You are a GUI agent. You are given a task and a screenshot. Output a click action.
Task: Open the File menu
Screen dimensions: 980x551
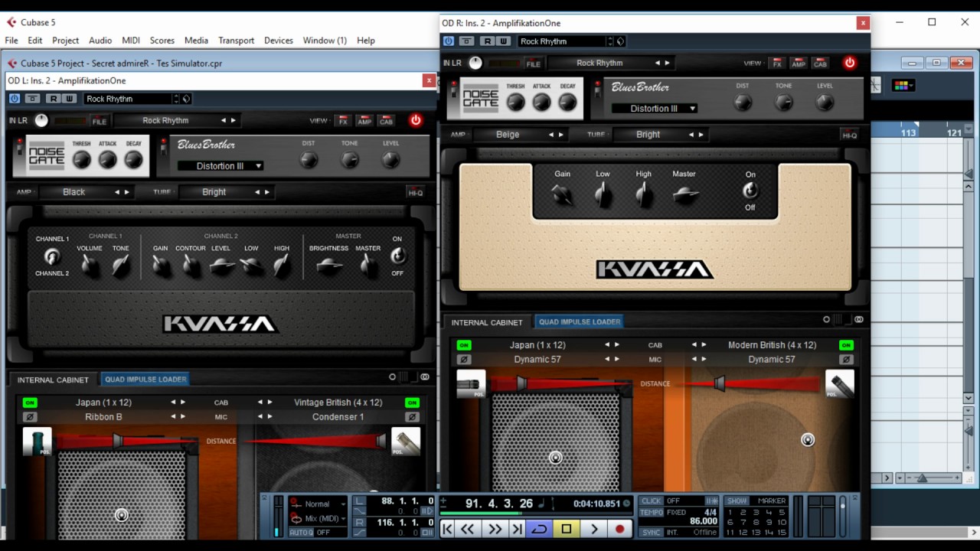(11, 41)
